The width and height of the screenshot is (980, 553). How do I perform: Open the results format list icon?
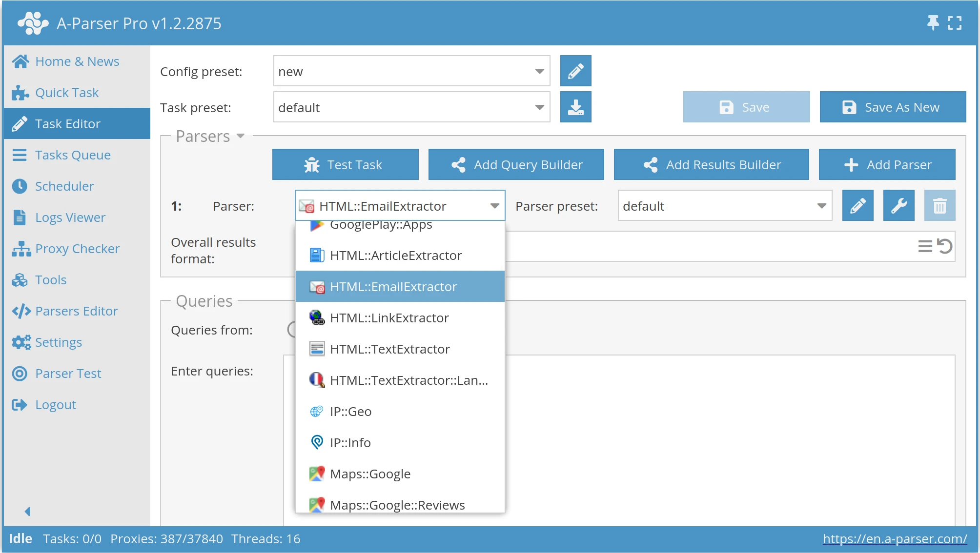[925, 246]
